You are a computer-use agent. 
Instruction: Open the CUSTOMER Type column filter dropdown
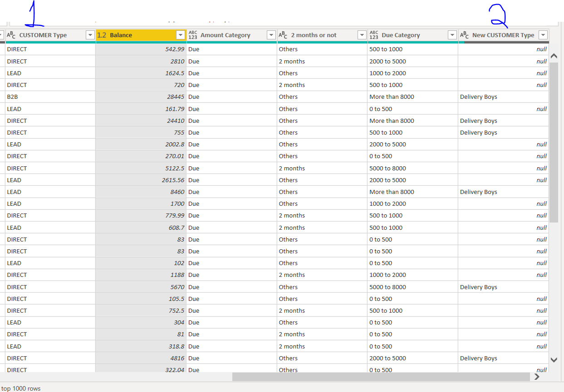[x=90, y=35]
